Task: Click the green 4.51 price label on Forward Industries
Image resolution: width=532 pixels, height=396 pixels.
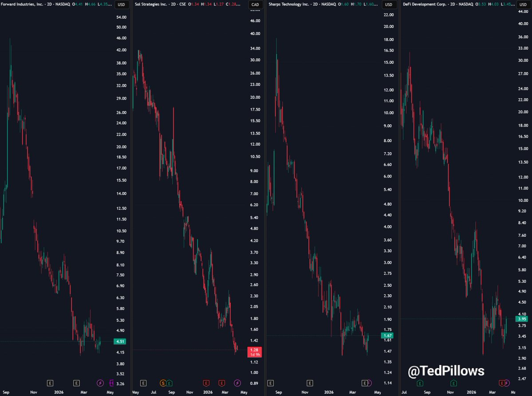Action: 120,341
